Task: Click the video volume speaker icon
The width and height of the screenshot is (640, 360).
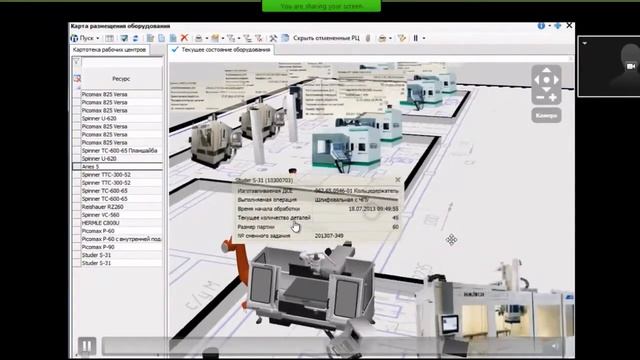Action: pos(555,346)
